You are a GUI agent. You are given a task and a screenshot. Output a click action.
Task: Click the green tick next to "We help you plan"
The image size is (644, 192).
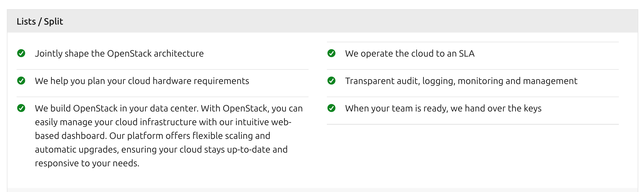21,81
